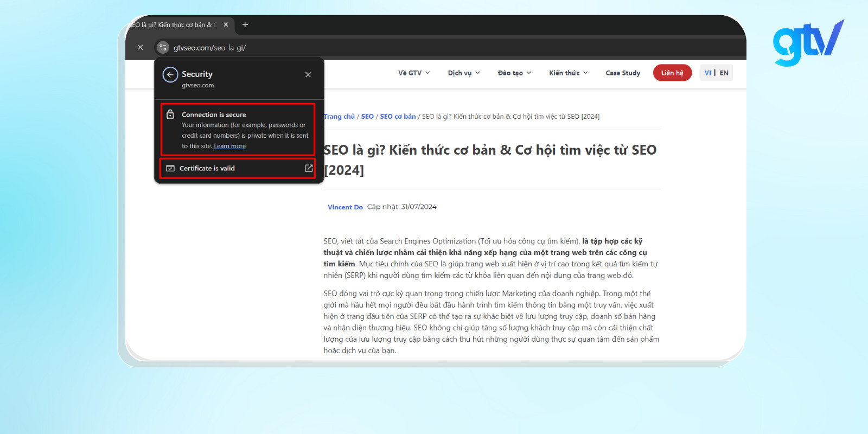Click the certificate icon in popup

pos(170,168)
